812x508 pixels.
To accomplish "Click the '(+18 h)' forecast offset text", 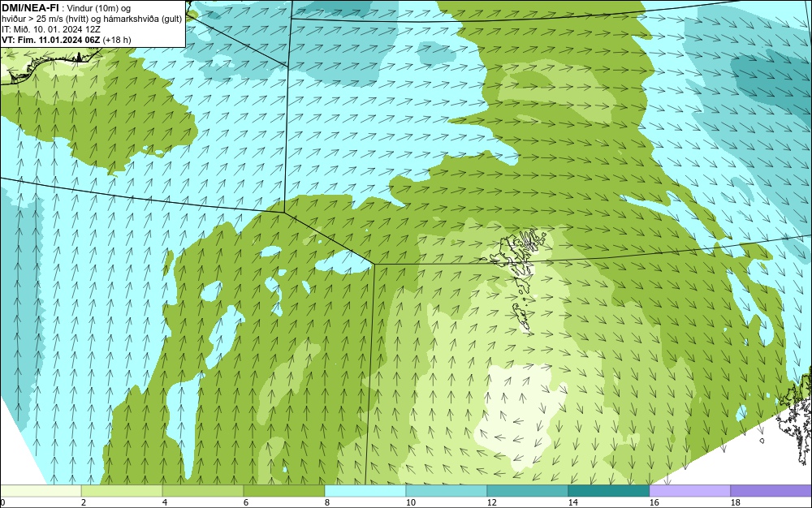I will tap(118, 39).
